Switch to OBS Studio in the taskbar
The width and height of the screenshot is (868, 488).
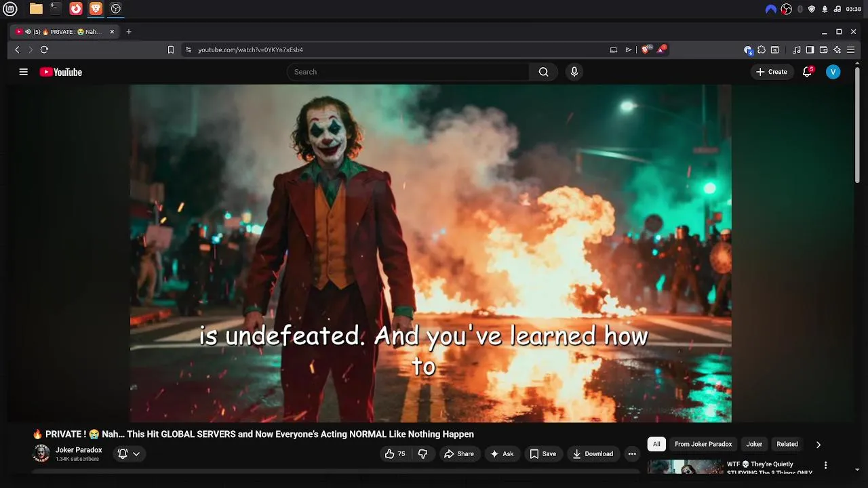pos(116,9)
